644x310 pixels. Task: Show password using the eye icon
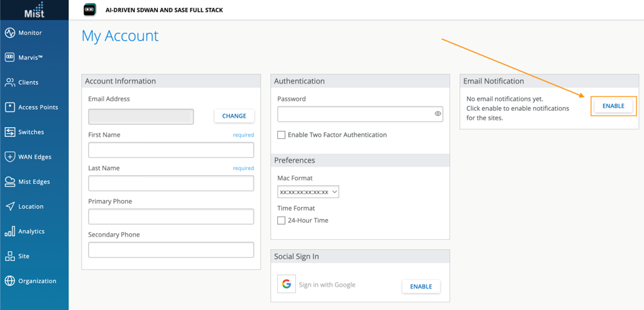[x=438, y=113]
